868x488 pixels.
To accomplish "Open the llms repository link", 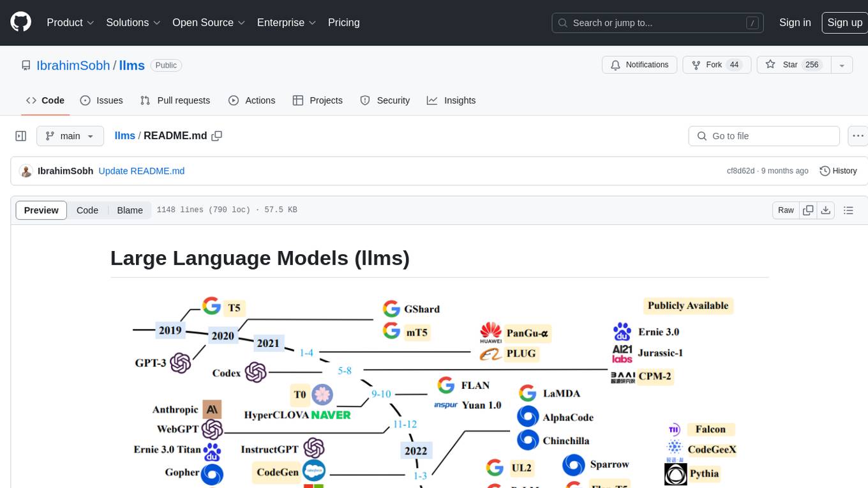I will (132, 65).
